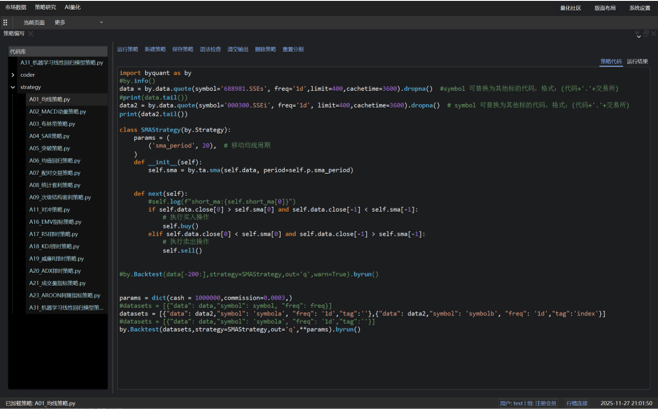The height and width of the screenshot is (409, 658).
Task: Click the 运行策略 button
Action: point(127,49)
